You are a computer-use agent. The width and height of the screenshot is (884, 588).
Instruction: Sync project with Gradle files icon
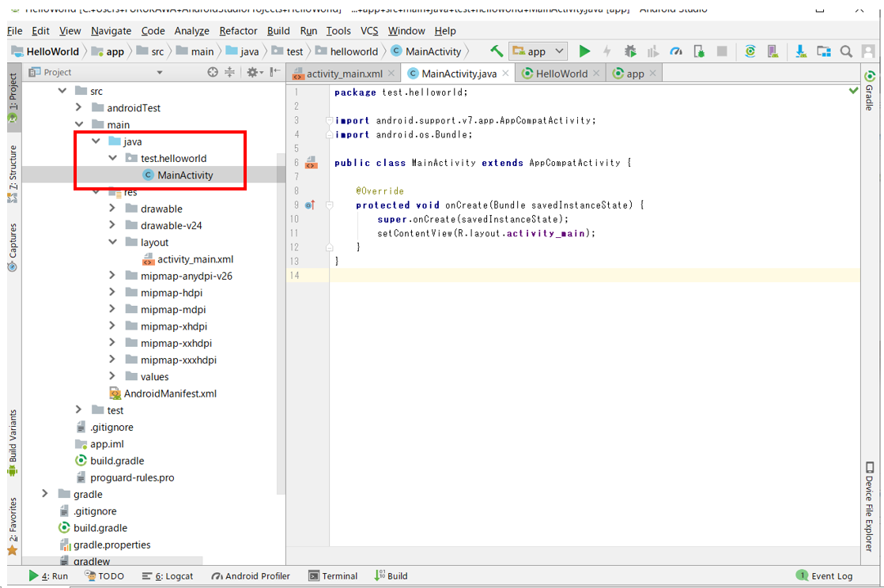(750, 51)
